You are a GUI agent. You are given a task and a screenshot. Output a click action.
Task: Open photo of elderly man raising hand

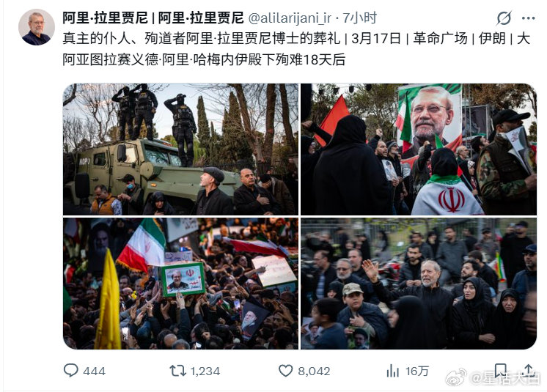coord(419,284)
